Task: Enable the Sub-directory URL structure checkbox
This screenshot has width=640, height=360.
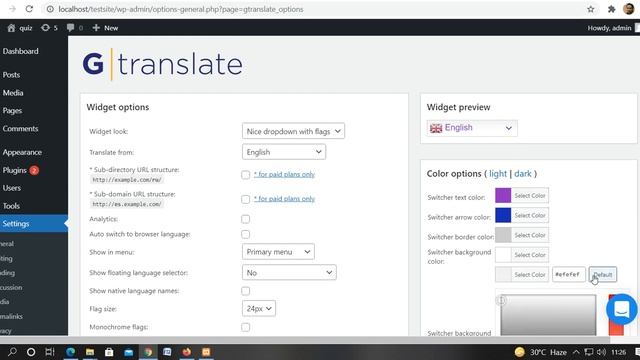Action: coord(245,175)
